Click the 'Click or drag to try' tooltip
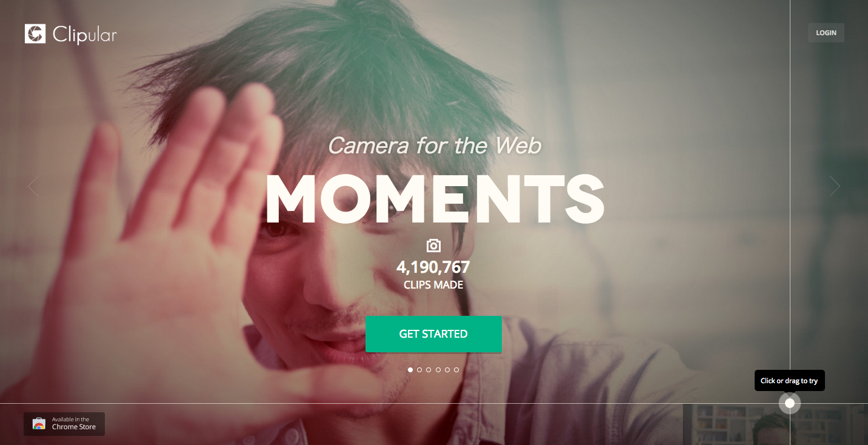 pyautogui.click(x=789, y=381)
